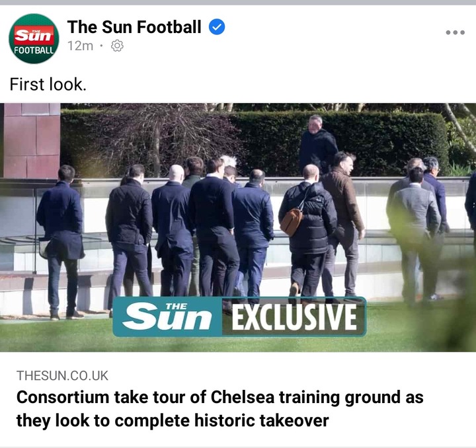
Task: Click "they look to complete historic takeover" line
Action: pyautogui.click(x=173, y=420)
